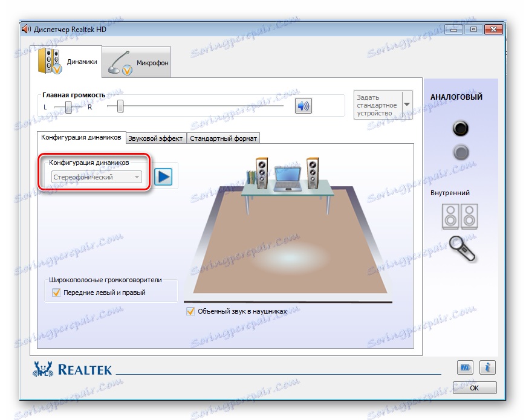This screenshot has height=420, width=526.
Task: Open the information icon
Action: 487,367
